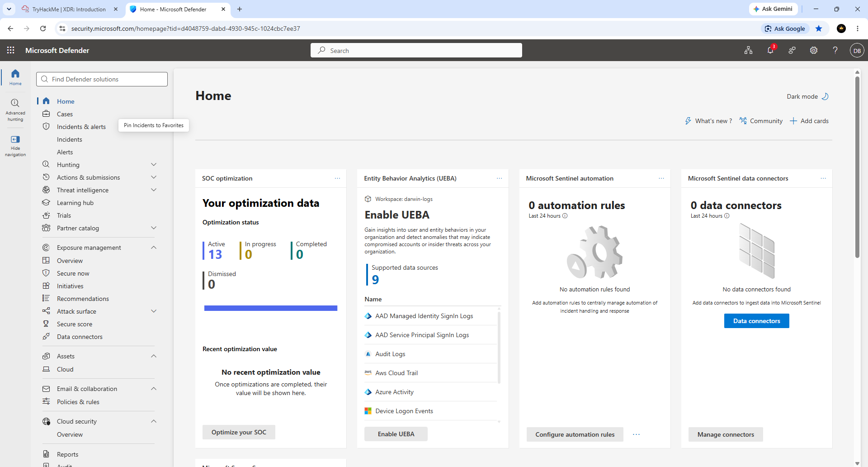Open Settings gear in Defender header
Viewport: 868px width, 467px height.
[x=814, y=50]
